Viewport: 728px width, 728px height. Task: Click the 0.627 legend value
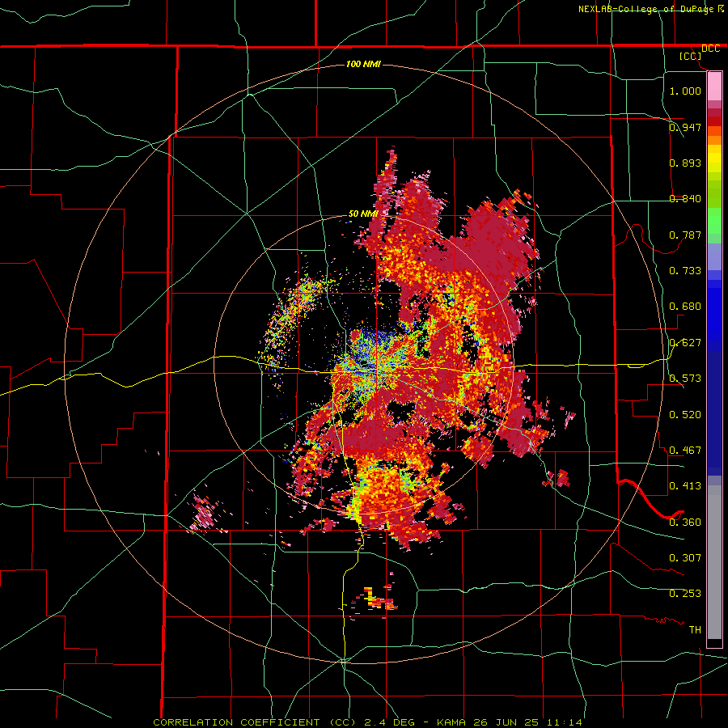[x=685, y=342]
